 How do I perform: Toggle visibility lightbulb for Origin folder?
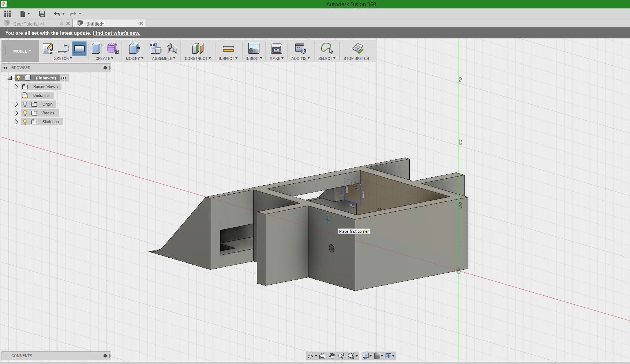coord(25,104)
